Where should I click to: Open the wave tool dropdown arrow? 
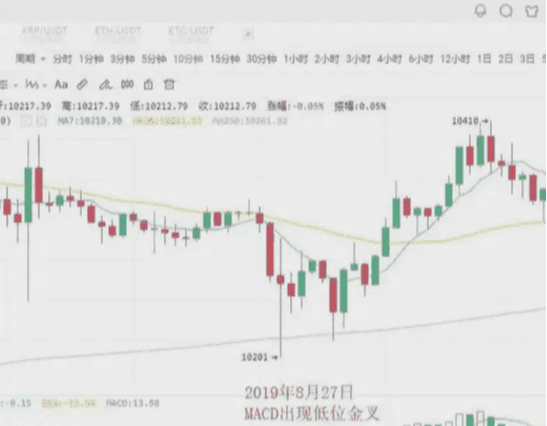coord(44,85)
